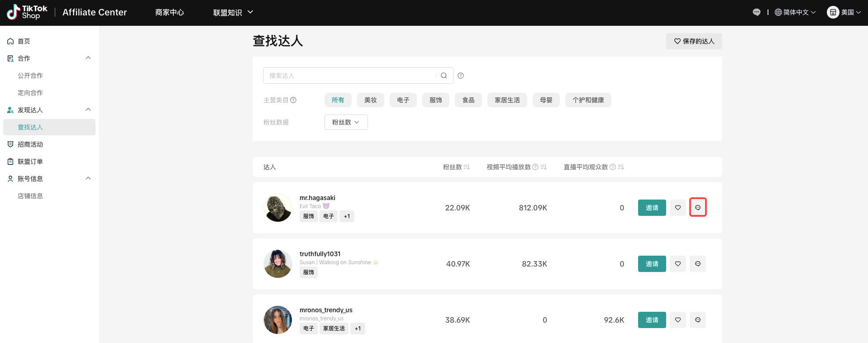Open chat with mronos_trendy_us
Image resolution: width=868 pixels, height=343 pixels.
tap(697, 320)
